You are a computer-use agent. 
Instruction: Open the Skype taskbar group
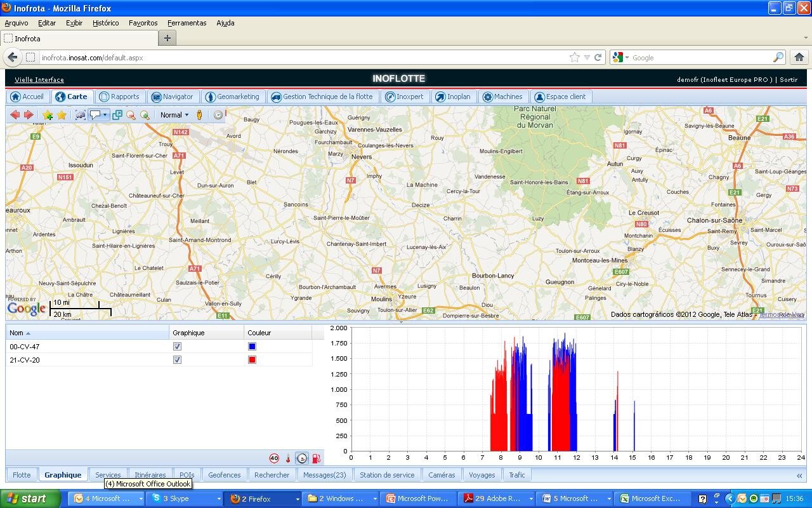[x=185, y=498]
